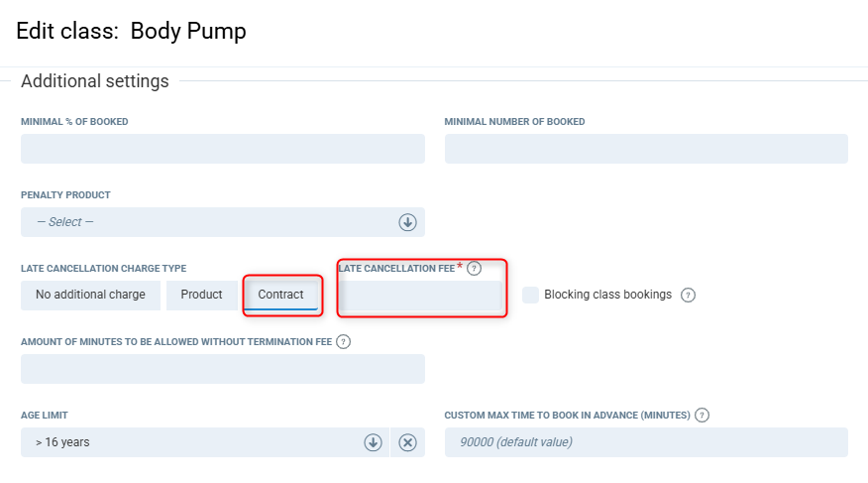Click the help icon beside Late Cancellation Fee

(x=475, y=268)
